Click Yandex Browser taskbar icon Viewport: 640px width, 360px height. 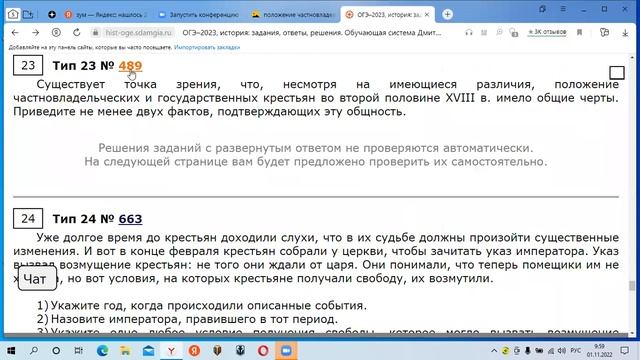pos(171,351)
